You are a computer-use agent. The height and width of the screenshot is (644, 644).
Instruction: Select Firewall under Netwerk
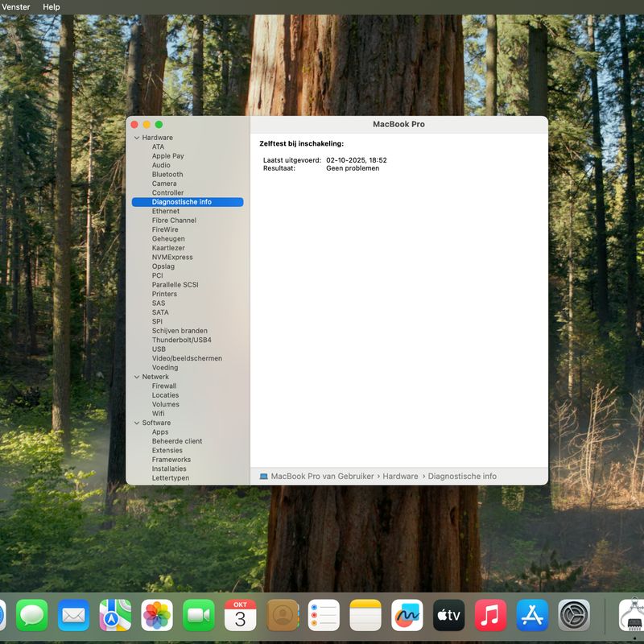164,386
